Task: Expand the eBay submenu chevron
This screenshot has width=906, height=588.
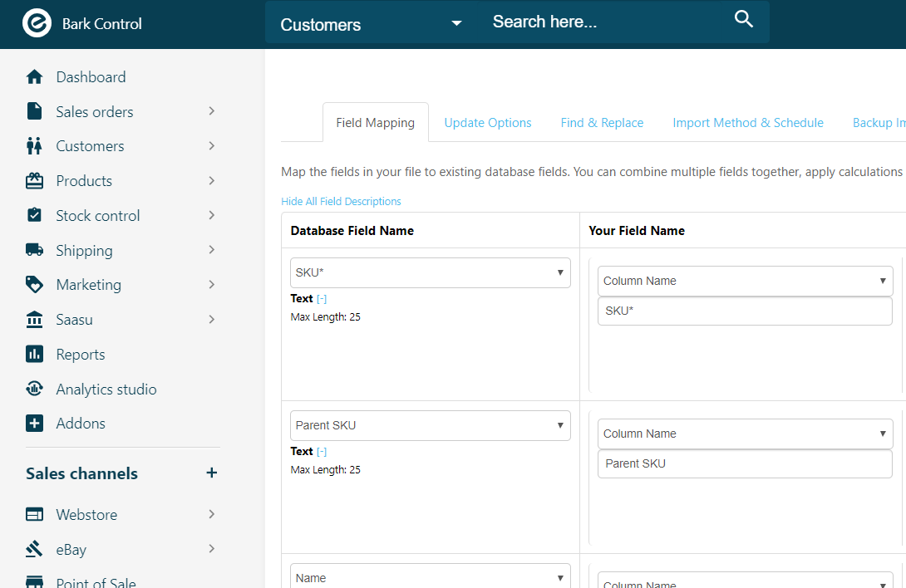Action: 211,549
